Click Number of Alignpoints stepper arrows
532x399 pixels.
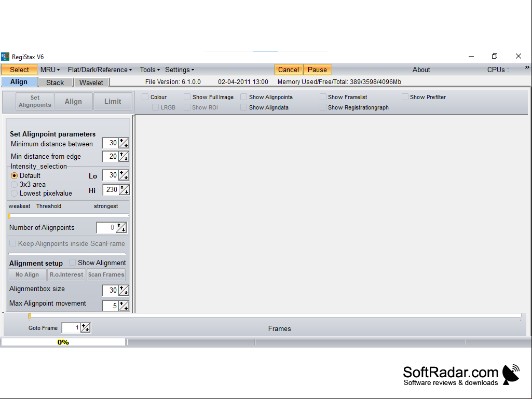tap(121, 228)
